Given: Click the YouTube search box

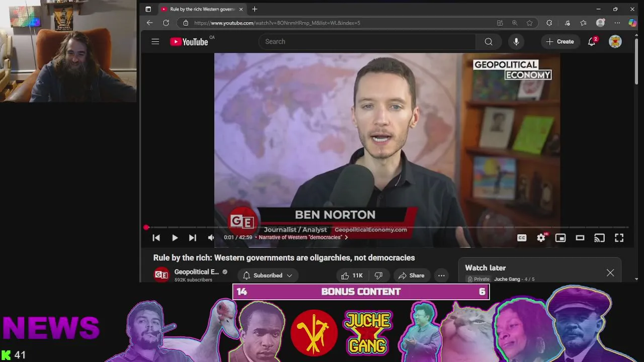Looking at the screenshot, I should (x=367, y=42).
